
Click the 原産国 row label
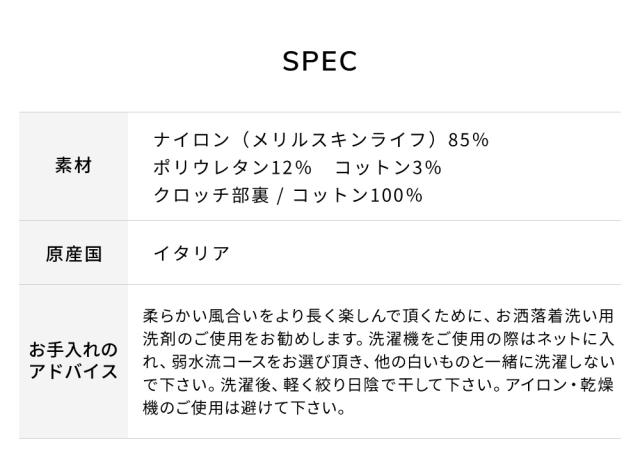pos(74,254)
